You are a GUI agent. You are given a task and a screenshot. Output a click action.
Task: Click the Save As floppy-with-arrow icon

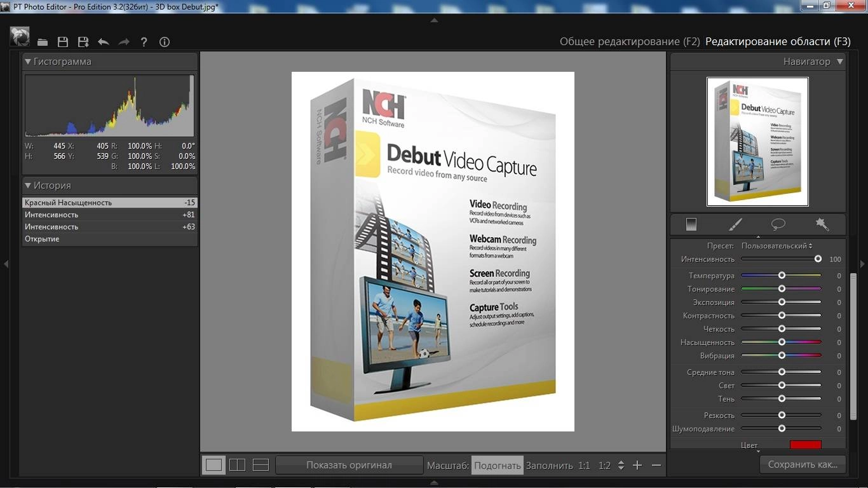(x=83, y=42)
